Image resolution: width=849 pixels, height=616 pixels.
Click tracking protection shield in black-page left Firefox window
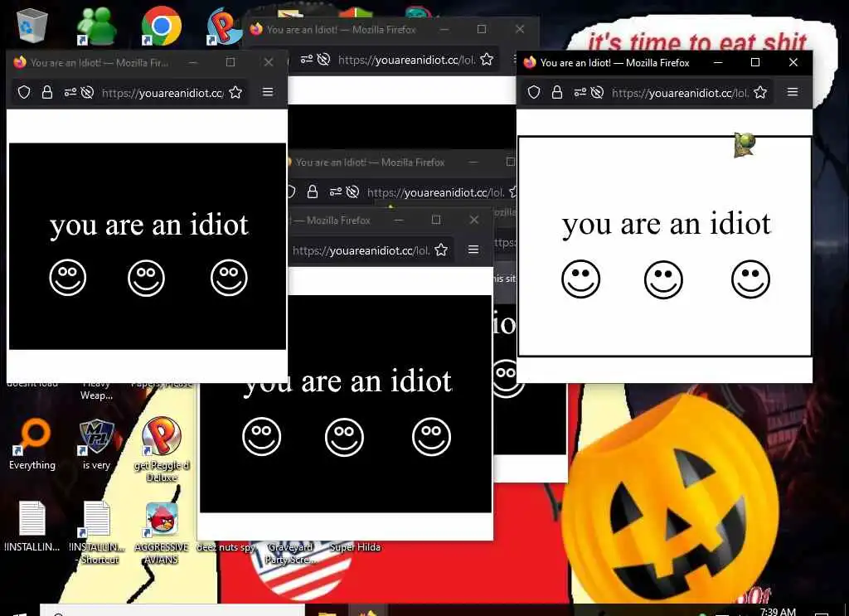tap(24, 93)
